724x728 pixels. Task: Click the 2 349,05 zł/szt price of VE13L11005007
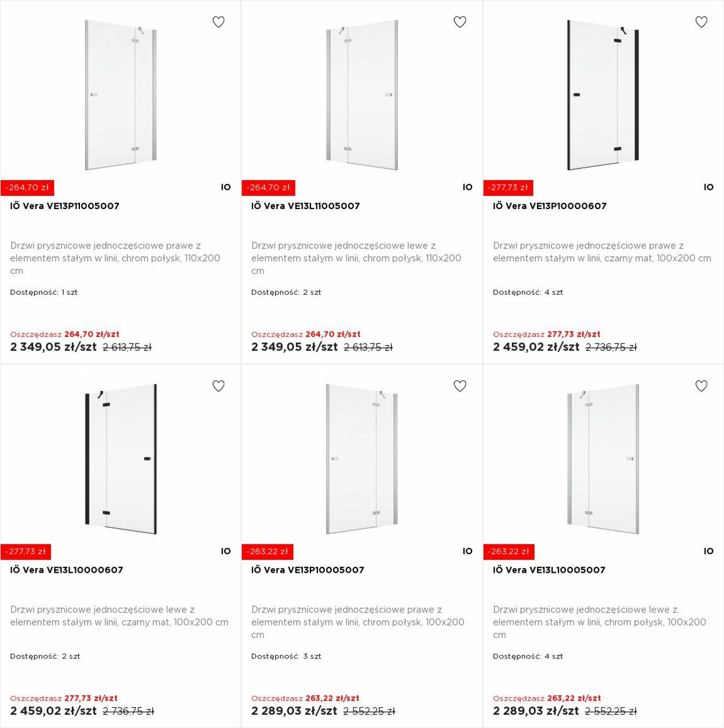[x=294, y=347]
